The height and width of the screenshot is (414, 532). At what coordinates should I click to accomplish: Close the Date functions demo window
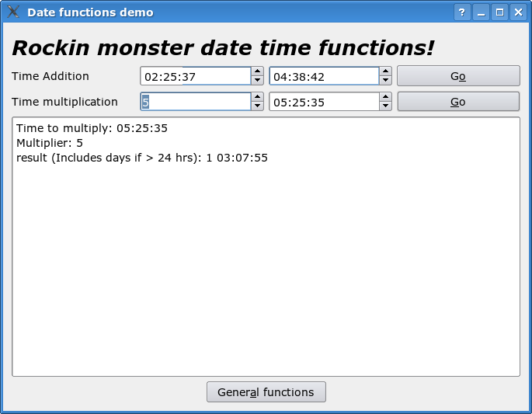(519, 12)
